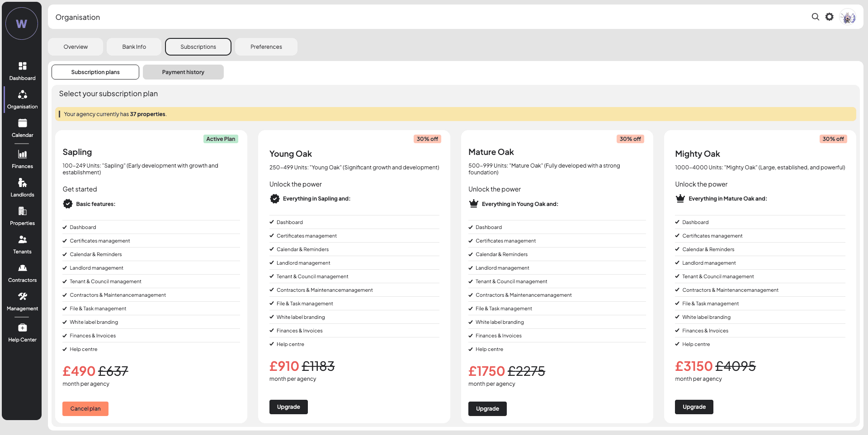Click the W logo in sidebar
The height and width of the screenshot is (435, 868).
(22, 23)
